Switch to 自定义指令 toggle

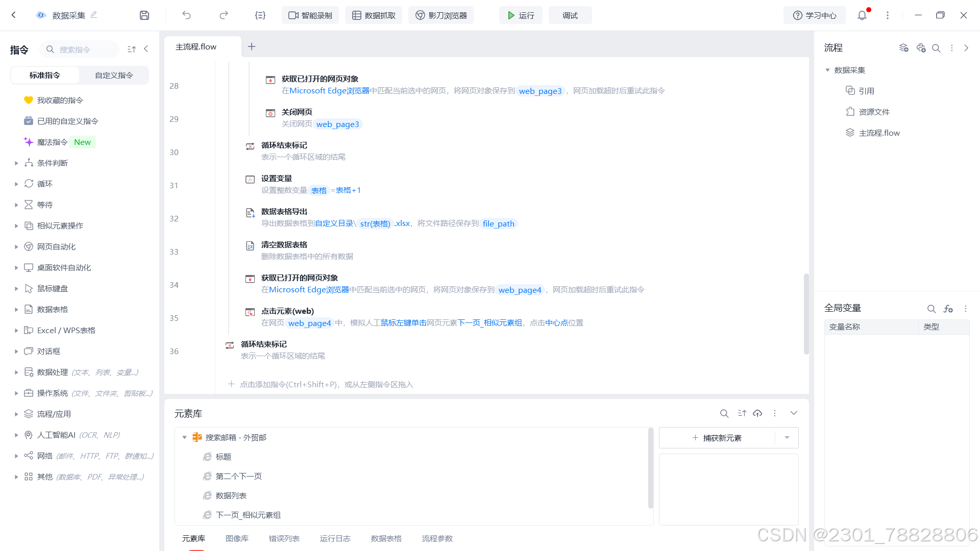point(114,75)
